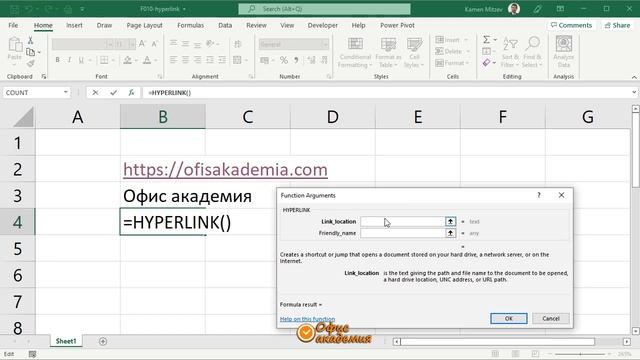Screen dimensions: 640x360
Task: Click the ofisakademia.com hyperlink in B2
Action: (x=225, y=169)
